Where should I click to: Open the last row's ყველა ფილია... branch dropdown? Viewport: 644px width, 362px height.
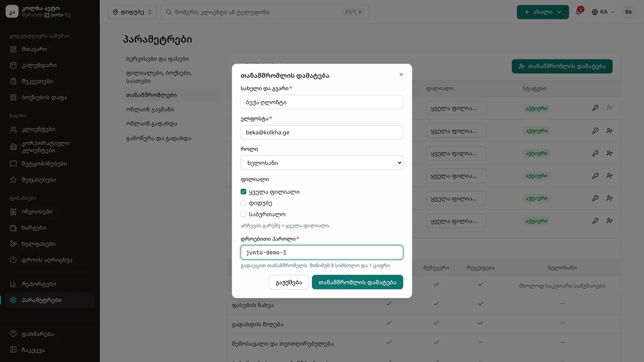tap(456, 221)
